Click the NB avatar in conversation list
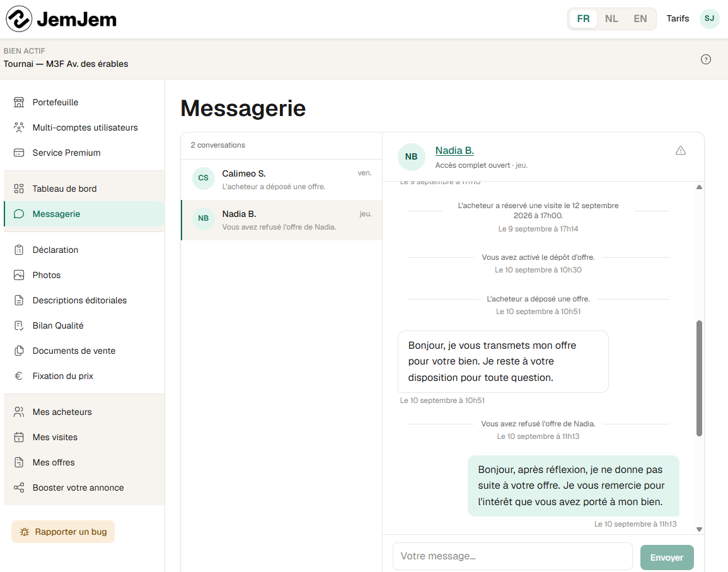The width and height of the screenshot is (728, 572). pyautogui.click(x=204, y=218)
